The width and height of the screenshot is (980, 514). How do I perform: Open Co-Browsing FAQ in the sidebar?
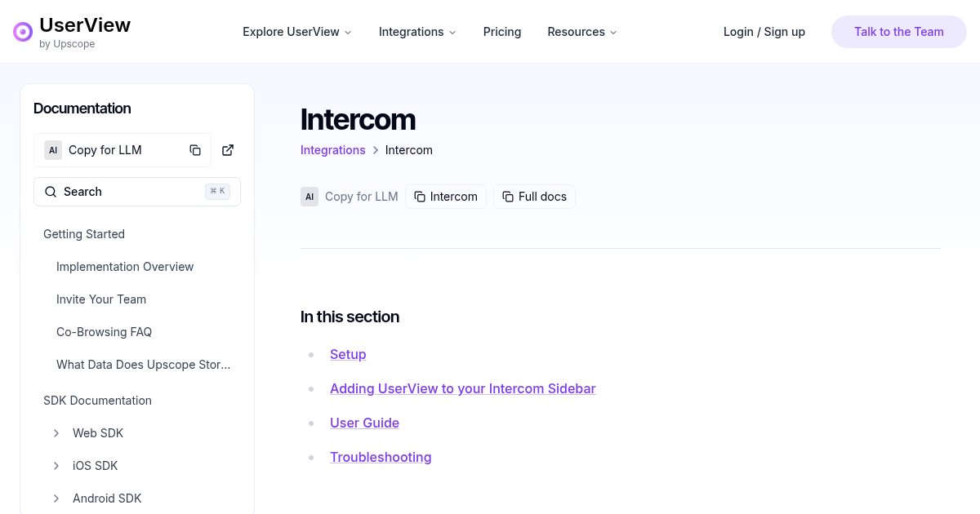point(104,332)
